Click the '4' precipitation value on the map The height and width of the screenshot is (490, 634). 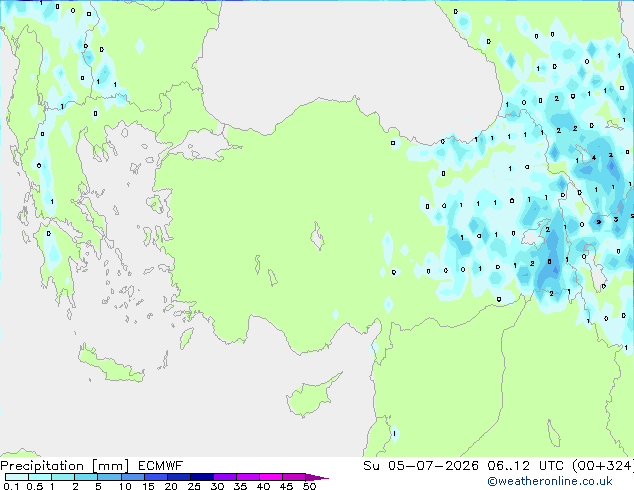click(594, 158)
